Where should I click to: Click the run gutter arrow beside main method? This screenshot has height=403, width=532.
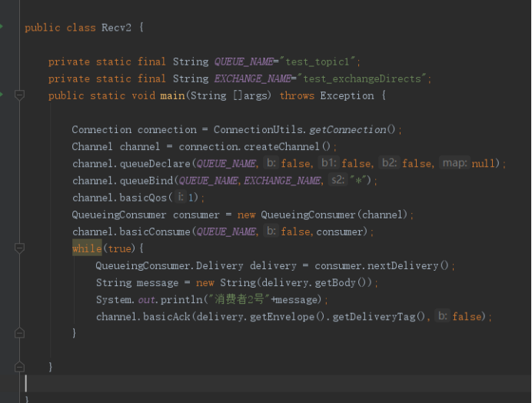tap(2, 95)
